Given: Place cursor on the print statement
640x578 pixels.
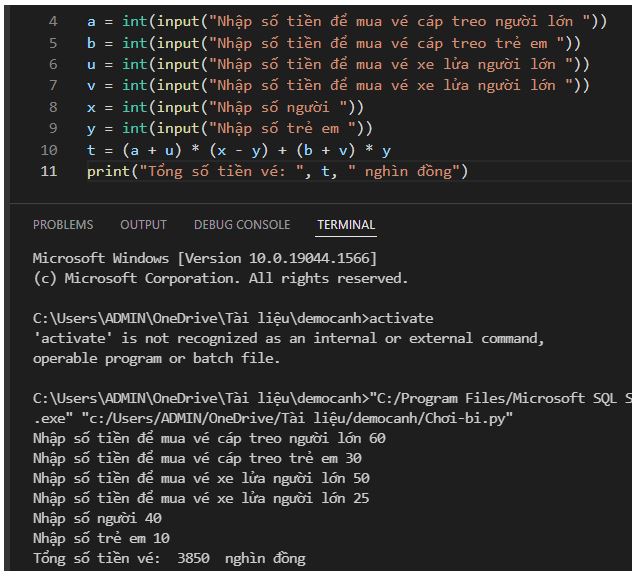Looking at the screenshot, I should [277, 172].
